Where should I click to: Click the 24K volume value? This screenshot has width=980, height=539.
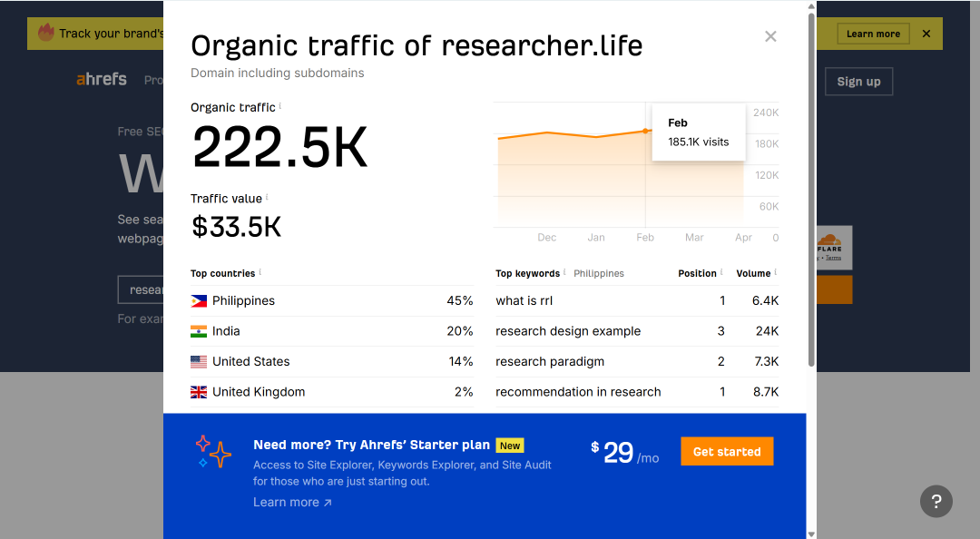[x=767, y=331]
